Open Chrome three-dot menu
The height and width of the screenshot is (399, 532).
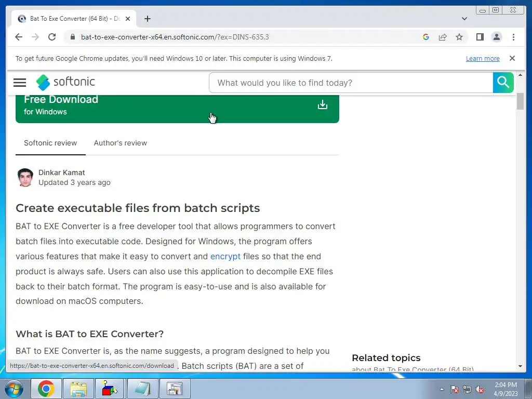pyautogui.click(x=513, y=37)
